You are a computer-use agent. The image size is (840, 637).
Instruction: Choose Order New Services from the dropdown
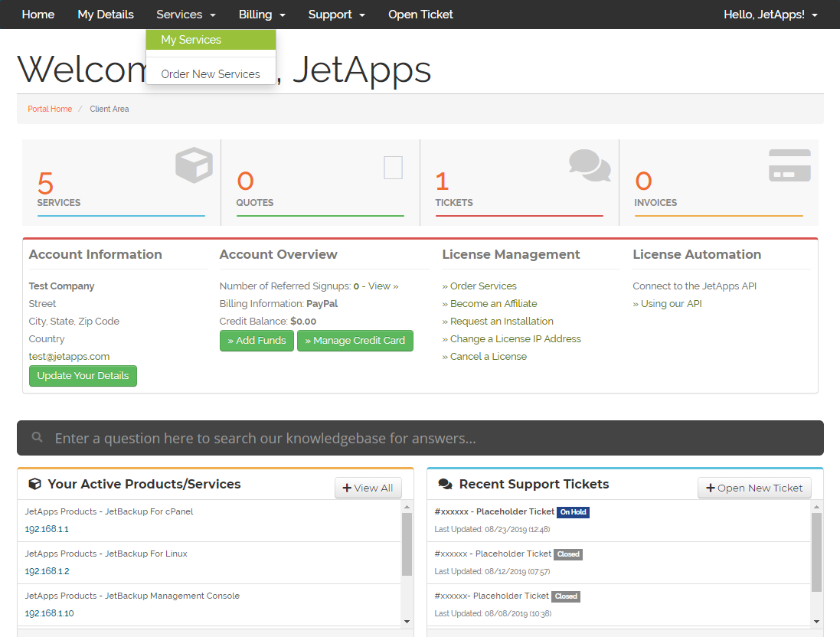211,74
